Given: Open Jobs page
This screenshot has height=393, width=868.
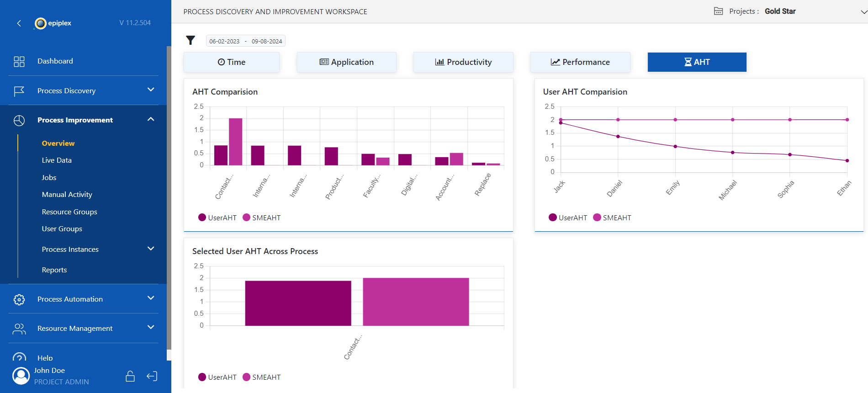Looking at the screenshot, I should pyautogui.click(x=49, y=178).
